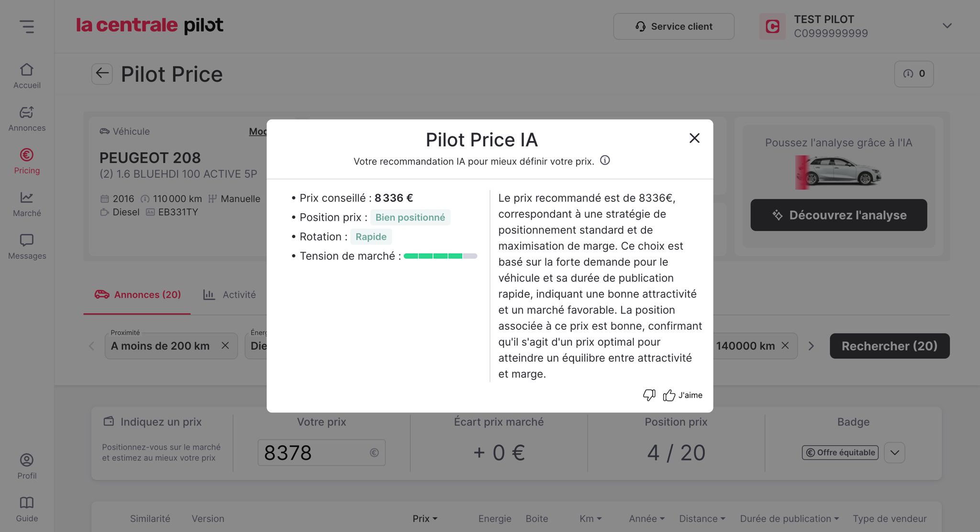Viewport: 980px width, 532px height.
Task: Close the Pilot Price IA dialog
Action: tap(694, 138)
